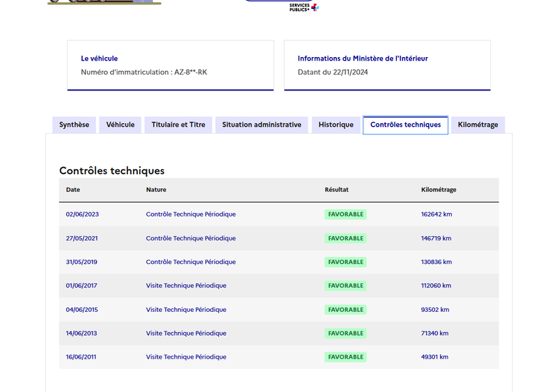This screenshot has width=557, height=392.
Task: Select the Contrôles techniques tab
Action: (405, 125)
